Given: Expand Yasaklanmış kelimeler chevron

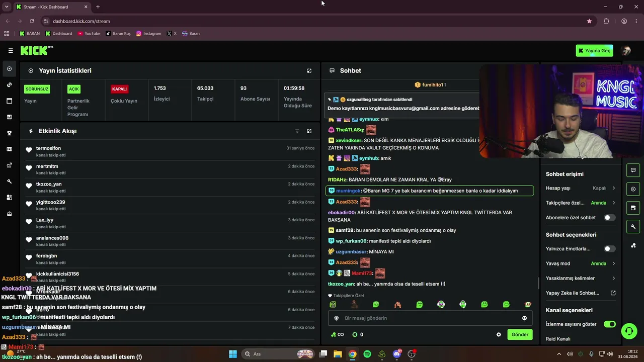Looking at the screenshot, I should click(x=614, y=279).
